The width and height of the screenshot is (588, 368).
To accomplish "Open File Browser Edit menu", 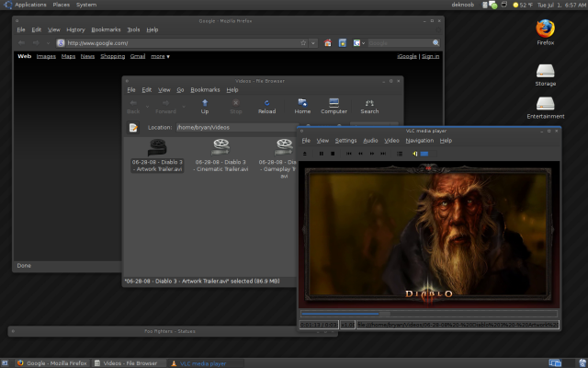I will (x=147, y=90).
